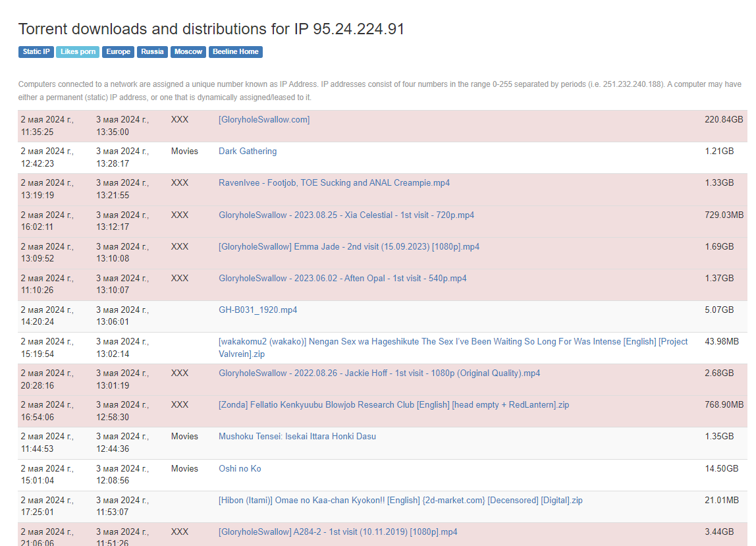This screenshot has height=546, width=756.
Task: Click first-seen date 12:42:23 of Dark Gathering
Action: pyautogui.click(x=47, y=157)
